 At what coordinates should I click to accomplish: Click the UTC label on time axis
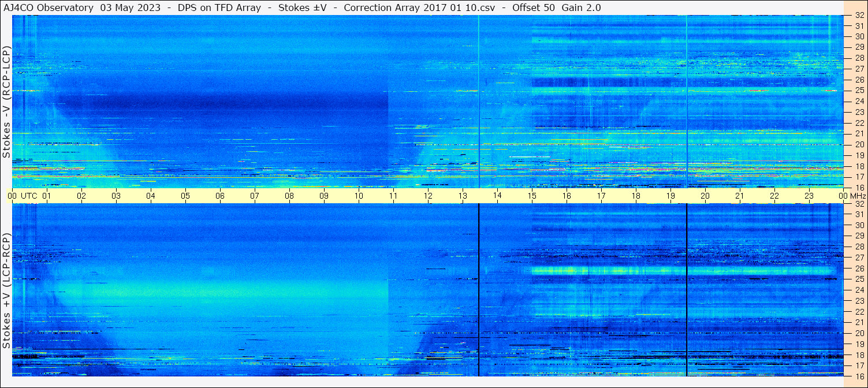29,196
